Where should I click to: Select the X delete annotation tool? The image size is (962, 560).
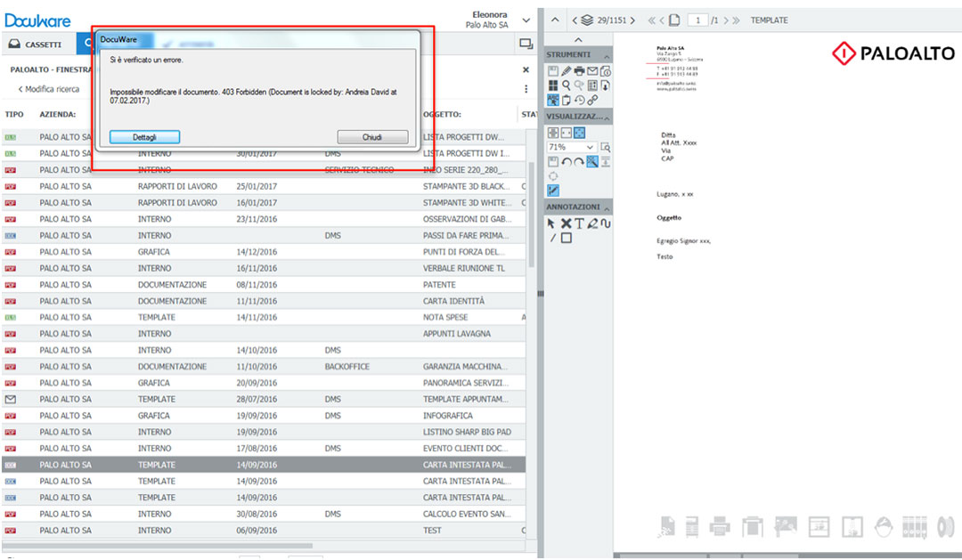566,223
